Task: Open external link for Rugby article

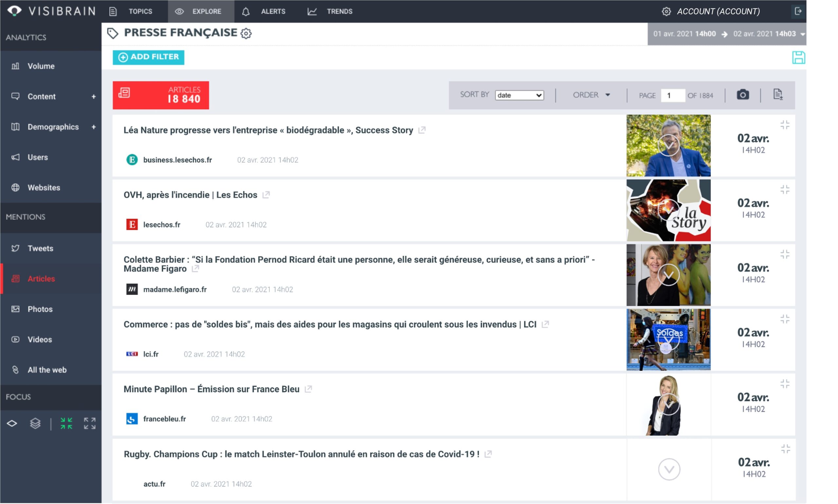Action: [488, 454]
